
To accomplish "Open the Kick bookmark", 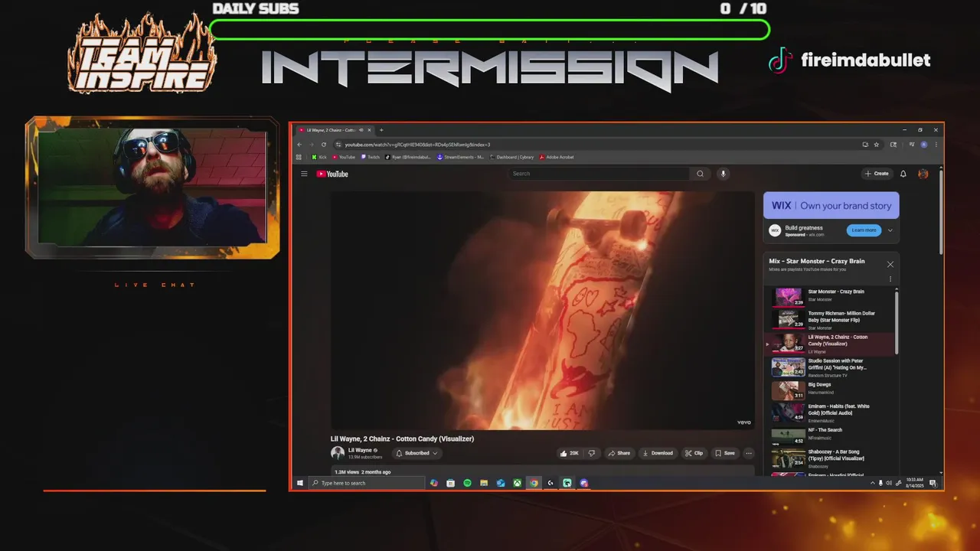I will coord(319,157).
